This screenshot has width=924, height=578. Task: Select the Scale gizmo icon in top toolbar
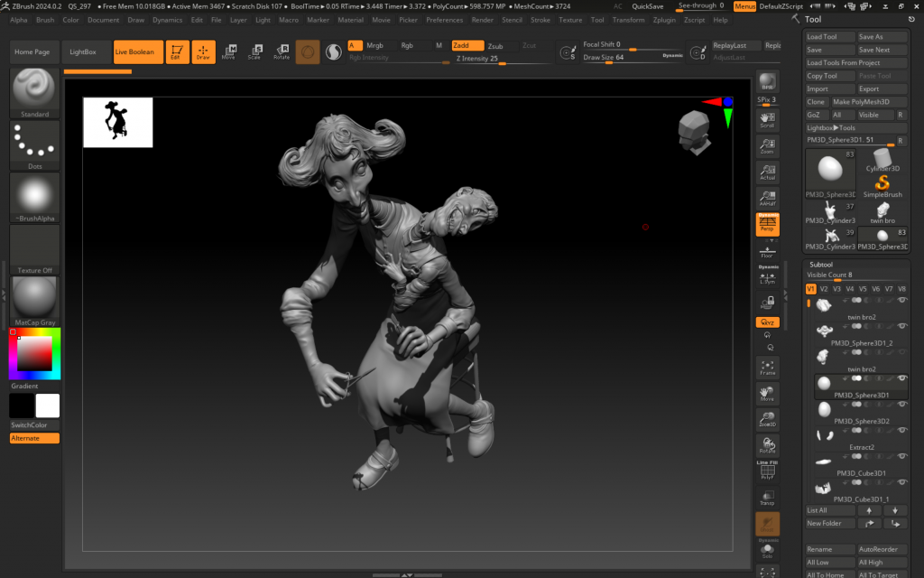pos(254,51)
